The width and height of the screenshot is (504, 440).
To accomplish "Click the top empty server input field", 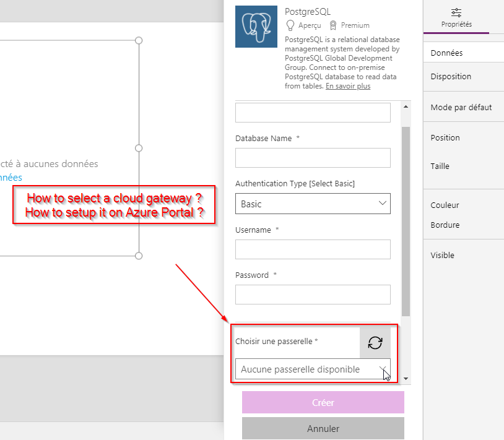I will point(313,113).
